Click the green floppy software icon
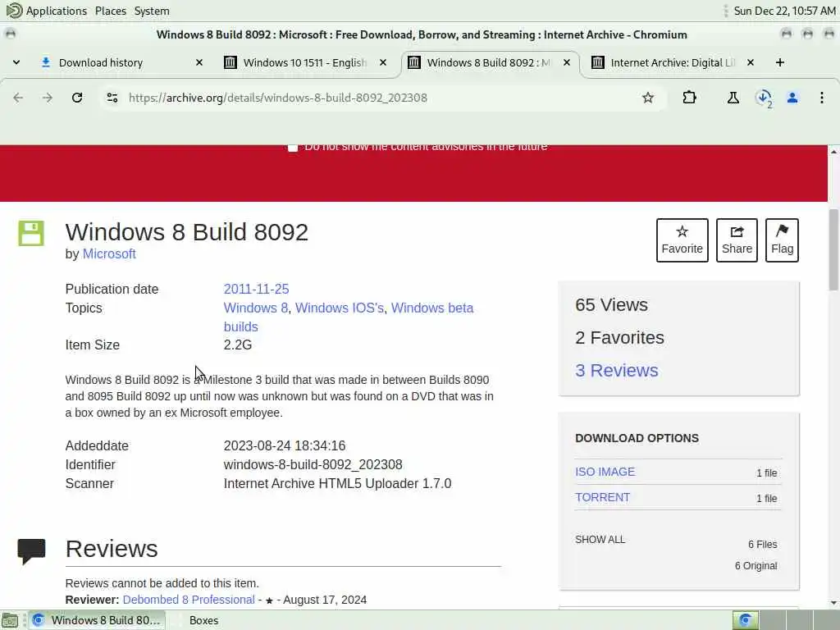 31,233
